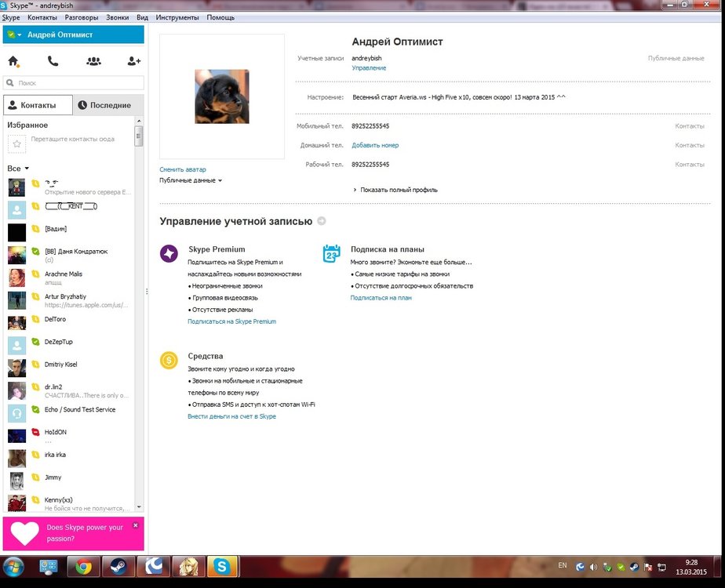Click the "Сменить аватар" link

tap(183, 169)
